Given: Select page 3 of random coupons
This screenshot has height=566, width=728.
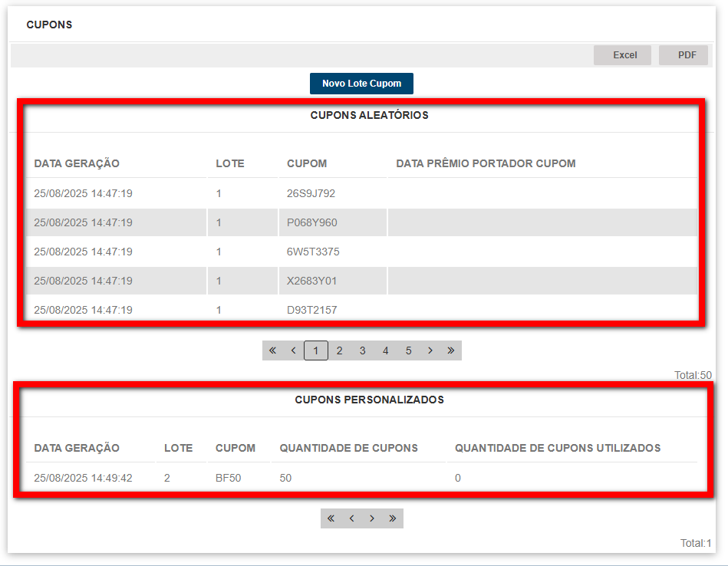Looking at the screenshot, I should (362, 350).
